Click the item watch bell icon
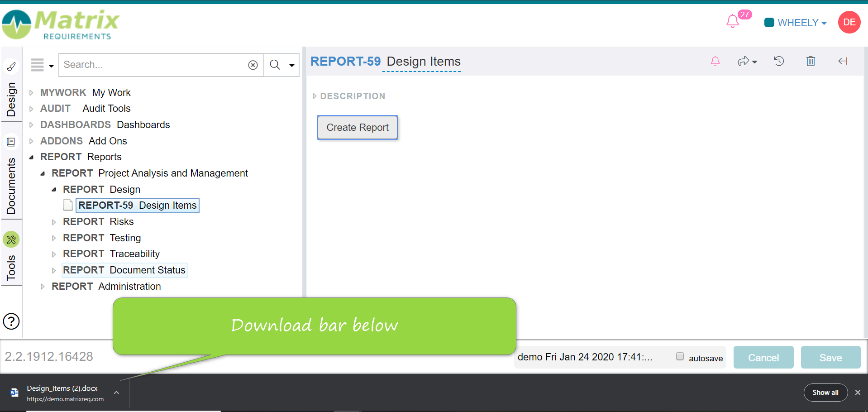The width and height of the screenshot is (868, 412). 715,61
